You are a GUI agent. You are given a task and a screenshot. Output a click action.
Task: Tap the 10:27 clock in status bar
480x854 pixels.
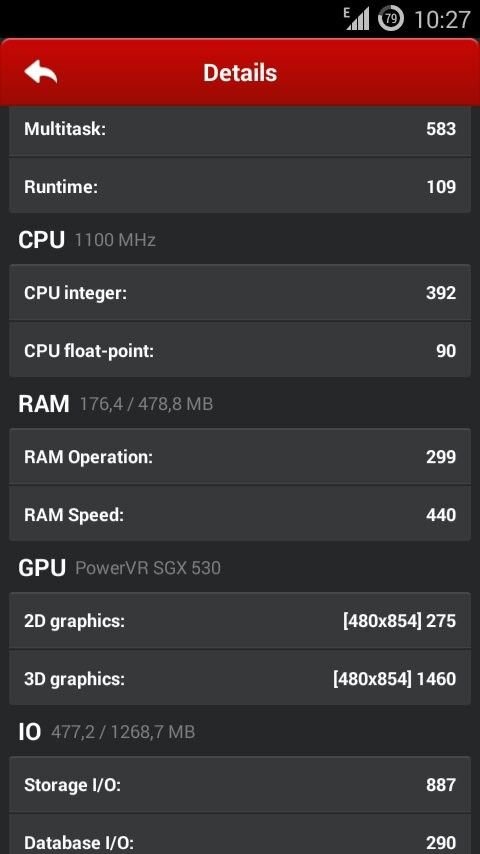coord(442,20)
